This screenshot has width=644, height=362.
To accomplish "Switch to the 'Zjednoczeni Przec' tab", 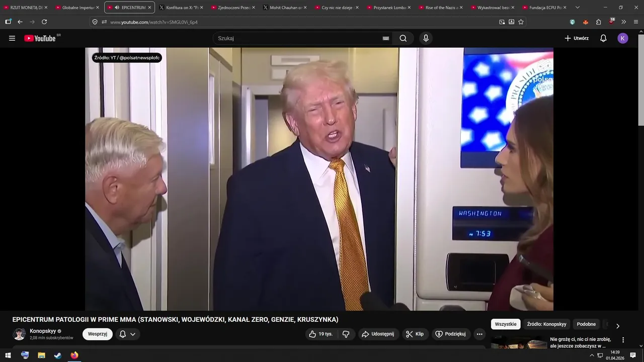I will click(232, 8).
